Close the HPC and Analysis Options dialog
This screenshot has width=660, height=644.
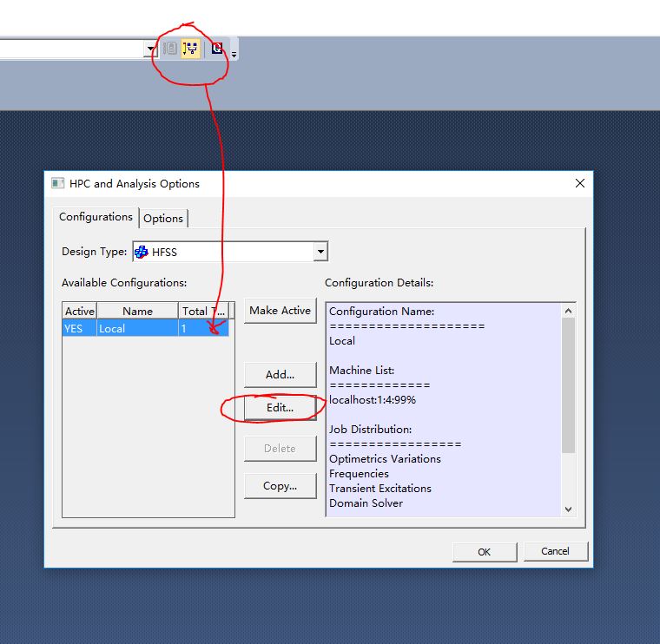tap(579, 183)
